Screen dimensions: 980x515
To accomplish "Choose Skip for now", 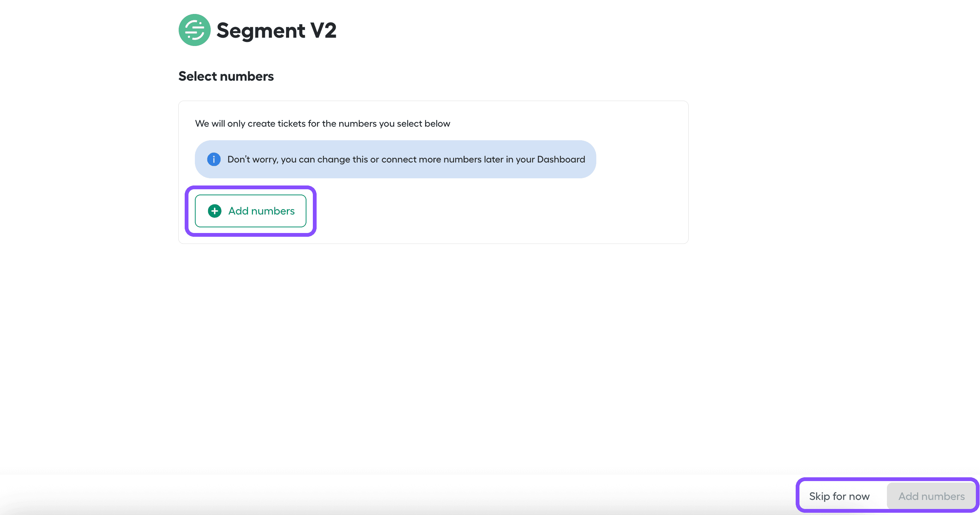I will (x=839, y=496).
